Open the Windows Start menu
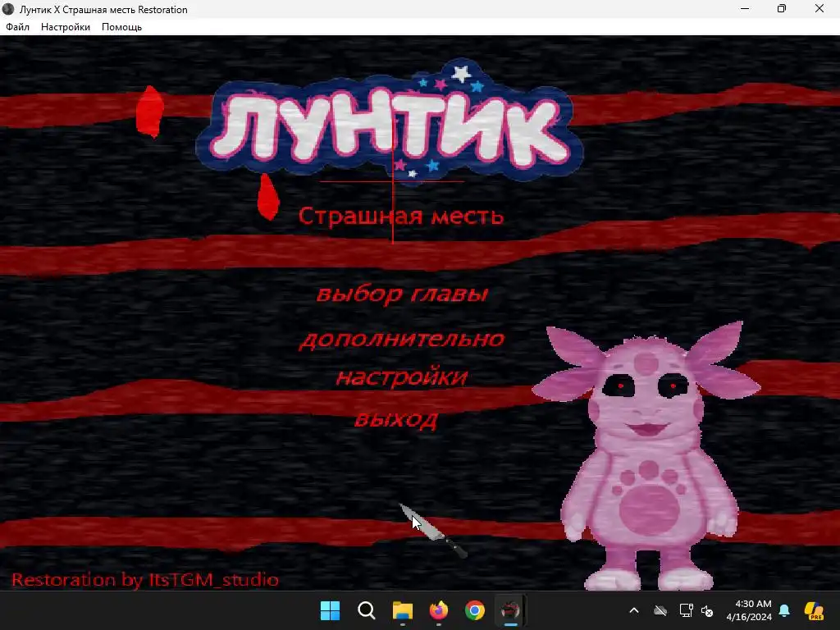This screenshot has width=840, height=630. click(x=330, y=610)
